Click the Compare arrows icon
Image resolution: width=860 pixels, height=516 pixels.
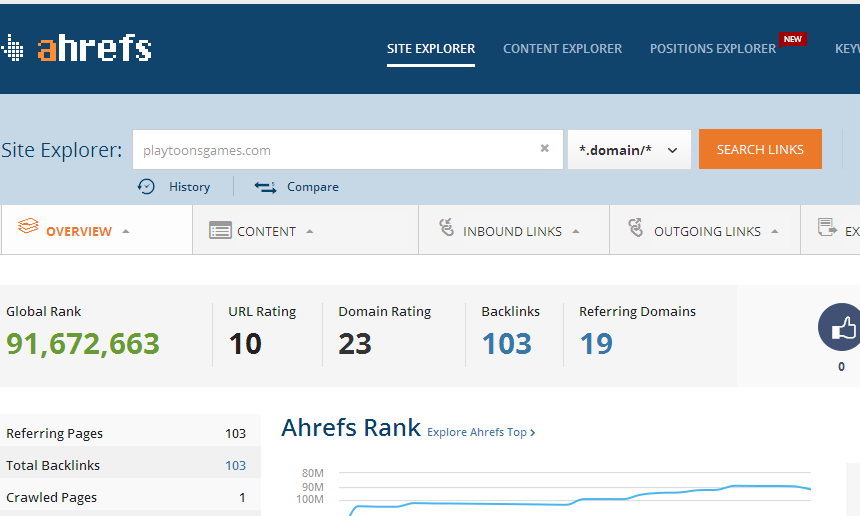coord(265,186)
